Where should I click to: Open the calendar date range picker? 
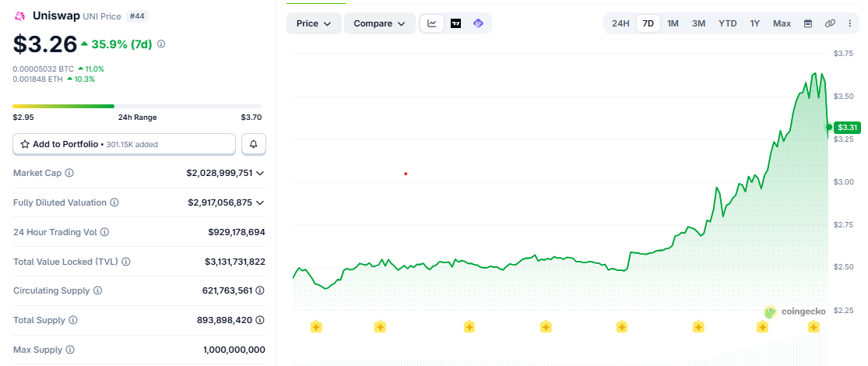807,23
